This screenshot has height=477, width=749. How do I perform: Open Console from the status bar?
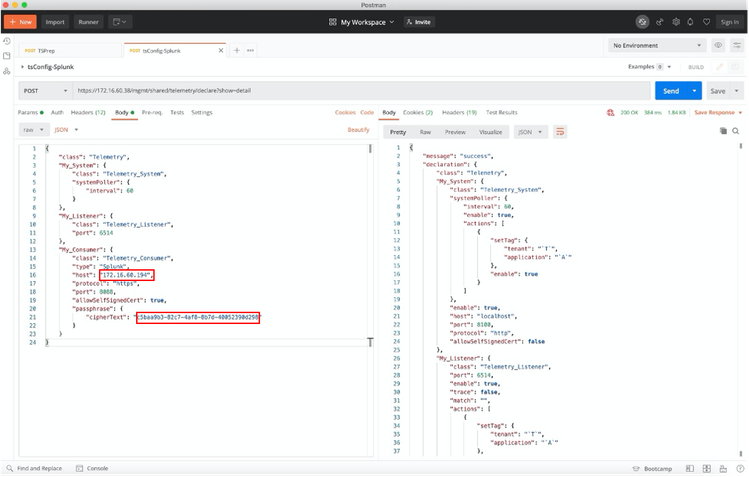pyautogui.click(x=97, y=468)
